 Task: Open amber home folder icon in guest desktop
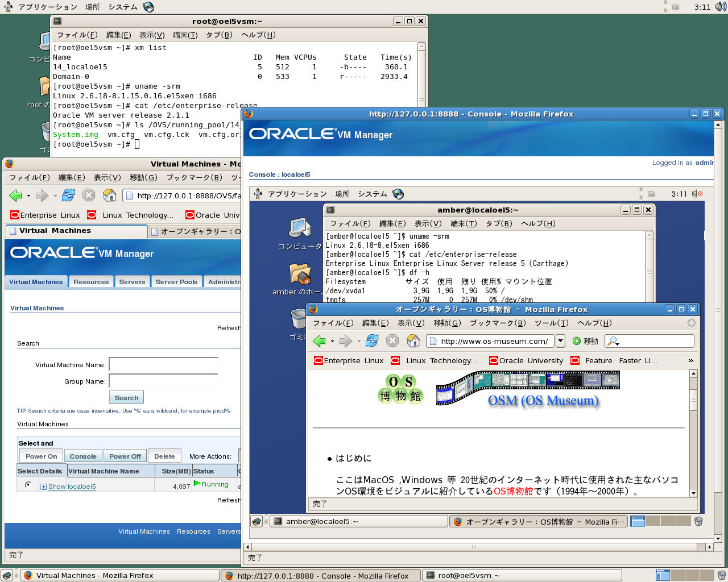click(300, 274)
